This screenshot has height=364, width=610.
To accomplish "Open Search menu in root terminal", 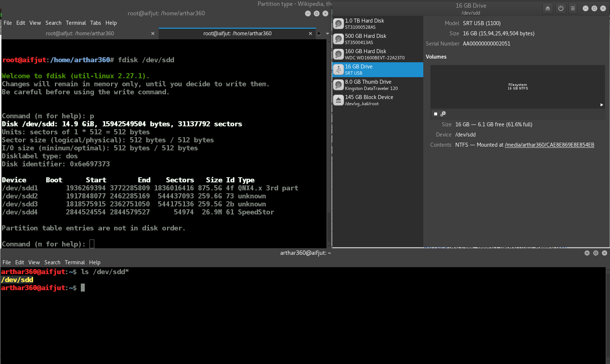I will pyautogui.click(x=54, y=23).
